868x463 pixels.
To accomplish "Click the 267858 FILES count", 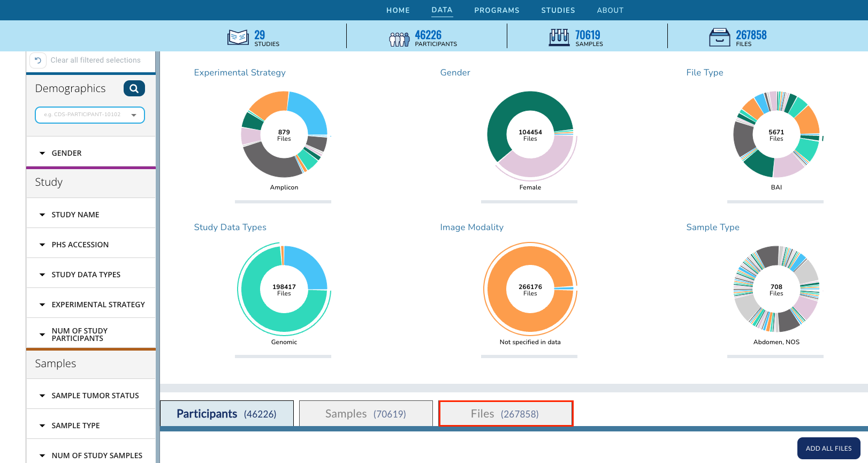I will pyautogui.click(x=751, y=38).
